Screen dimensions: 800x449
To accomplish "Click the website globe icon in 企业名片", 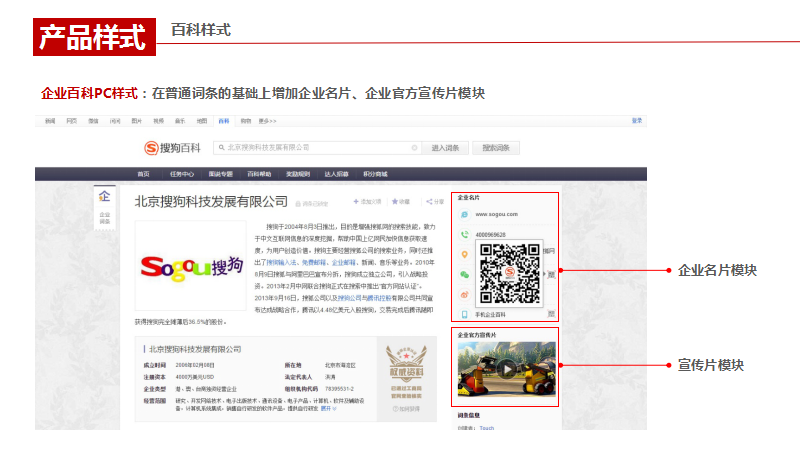I will 464,215.
